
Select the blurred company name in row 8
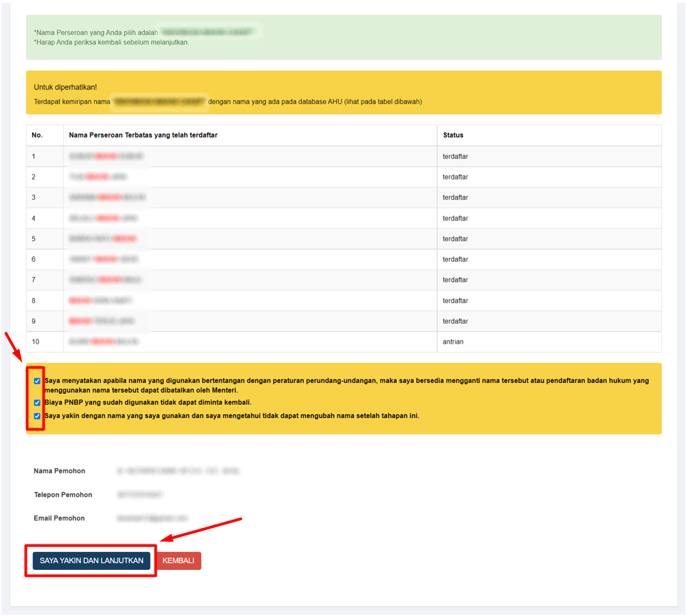100,301
